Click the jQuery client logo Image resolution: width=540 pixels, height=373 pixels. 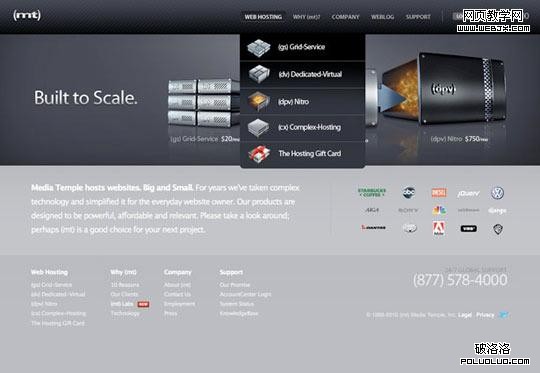468,194
